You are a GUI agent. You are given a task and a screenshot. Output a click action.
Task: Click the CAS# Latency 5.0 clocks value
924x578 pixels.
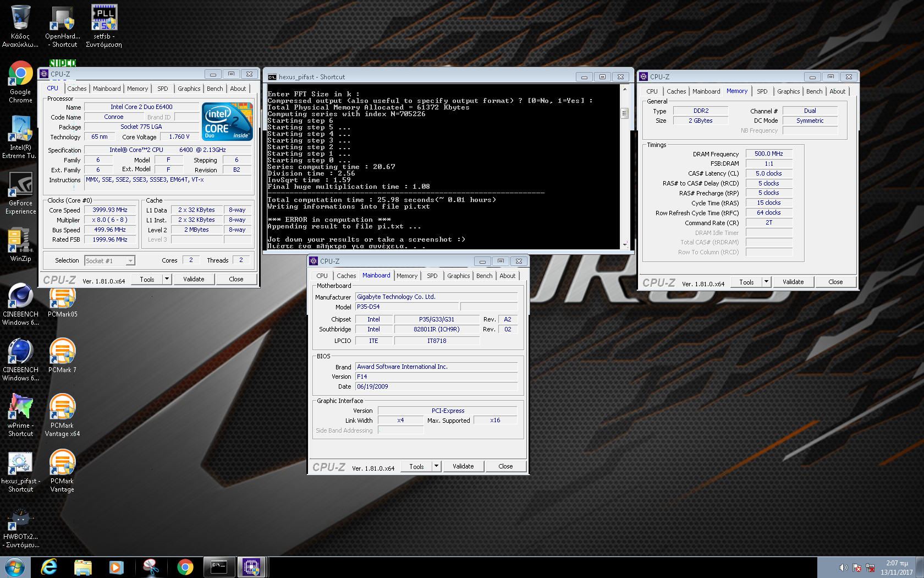pos(769,173)
